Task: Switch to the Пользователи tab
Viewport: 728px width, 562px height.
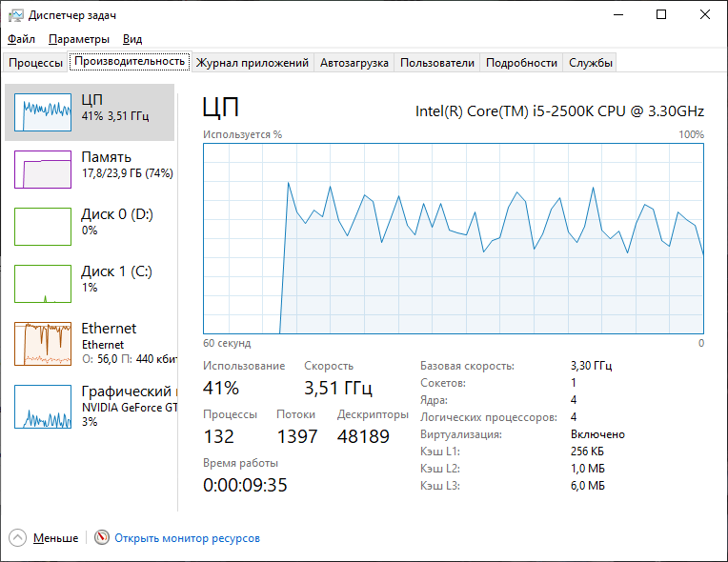Action: pos(437,63)
